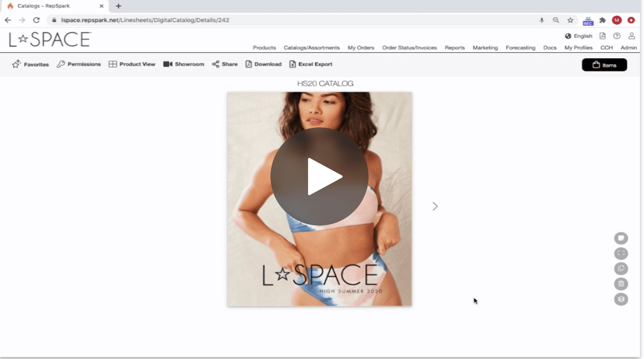The height and width of the screenshot is (359, 644).
Task: Open the user account icon
Action: click(632, 36)
